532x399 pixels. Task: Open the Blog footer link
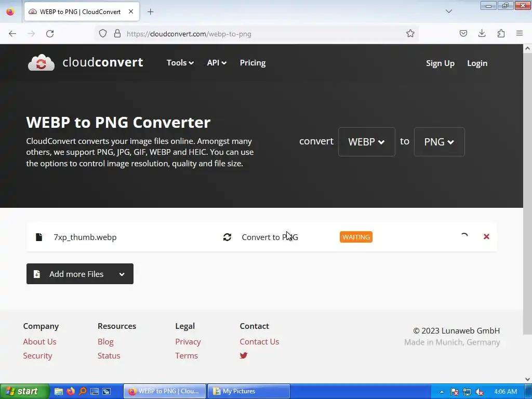105,342
